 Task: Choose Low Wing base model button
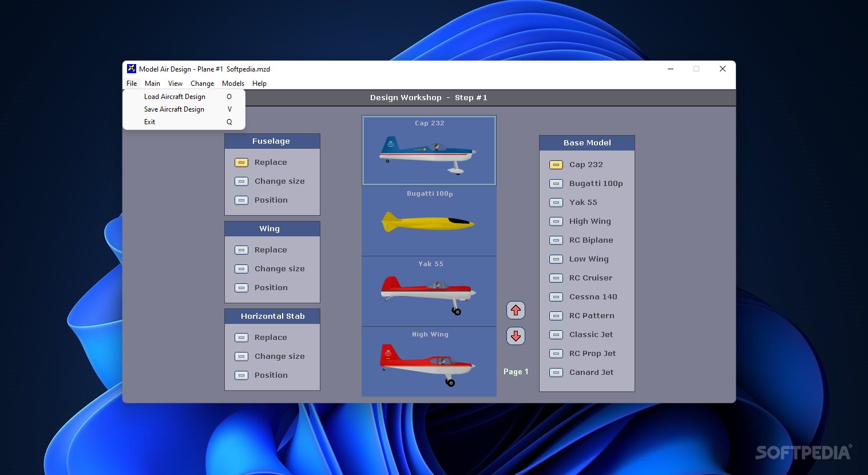click(556, 259)
